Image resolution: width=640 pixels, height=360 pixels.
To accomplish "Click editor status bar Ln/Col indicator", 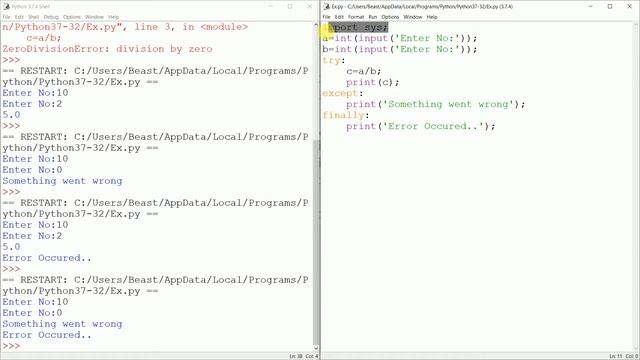I will click(624, 356).
